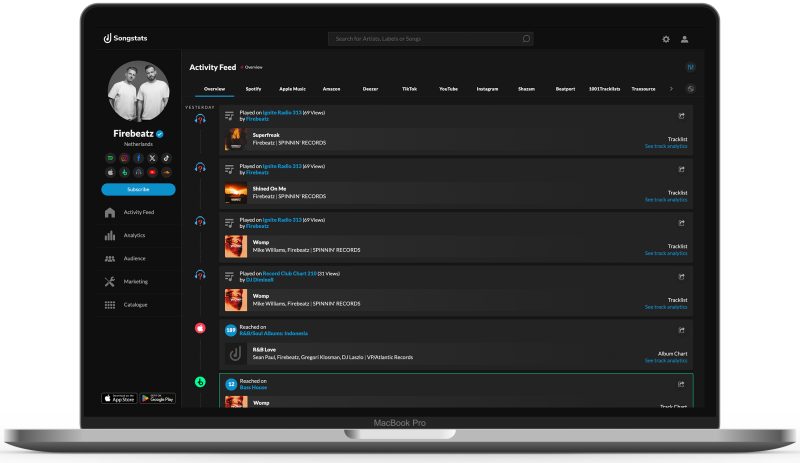Click the 1001Tracklists marker beside Superfreak
Viewport: 800px width, 463px height.
(x=200, y=119)
